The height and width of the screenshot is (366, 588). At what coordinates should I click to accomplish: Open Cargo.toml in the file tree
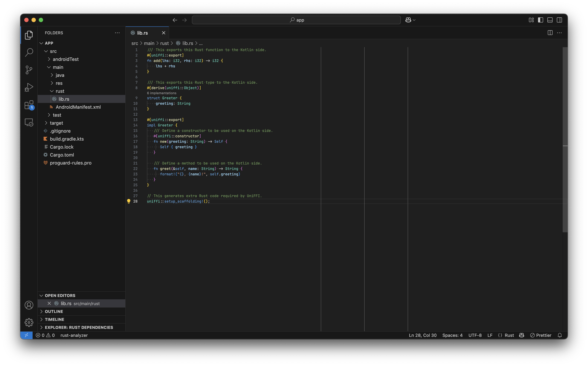[81, 155]
